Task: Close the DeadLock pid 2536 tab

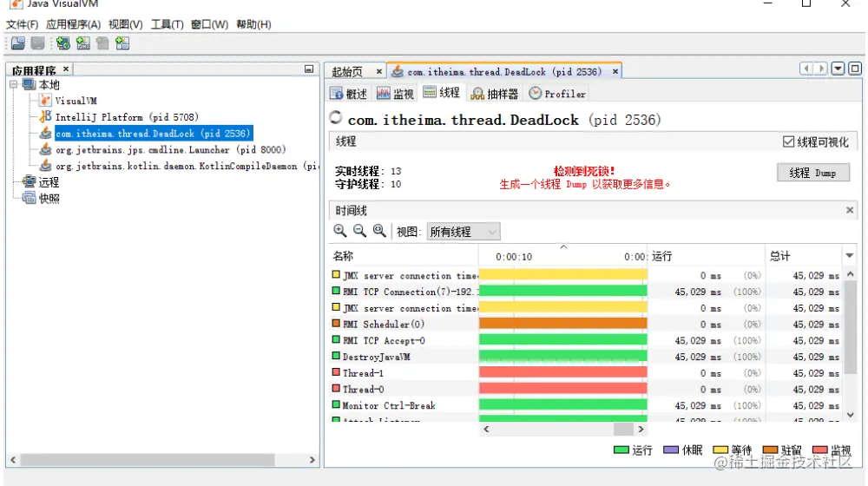Action: (615, 71)
